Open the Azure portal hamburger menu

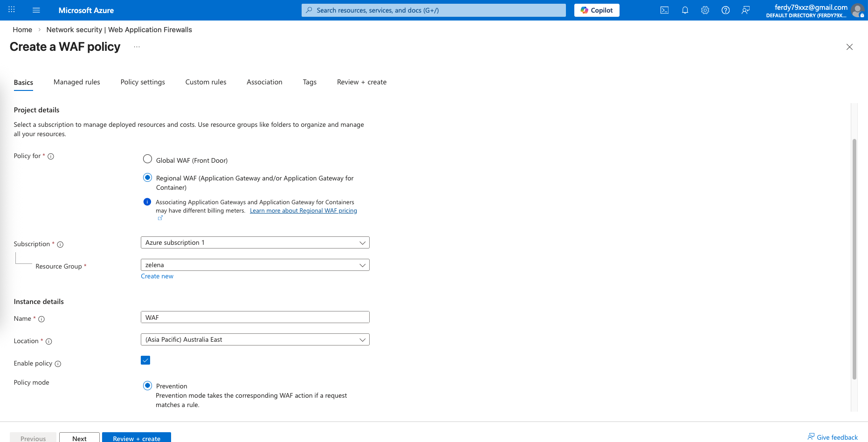coord(36,10)
